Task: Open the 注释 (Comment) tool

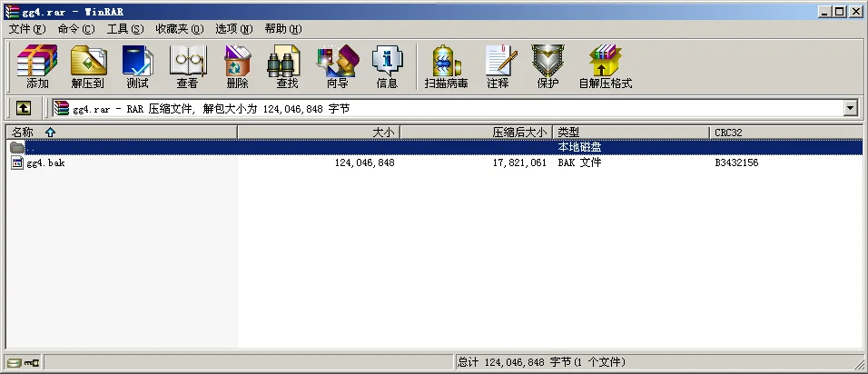Action: (x=498, y=67)
